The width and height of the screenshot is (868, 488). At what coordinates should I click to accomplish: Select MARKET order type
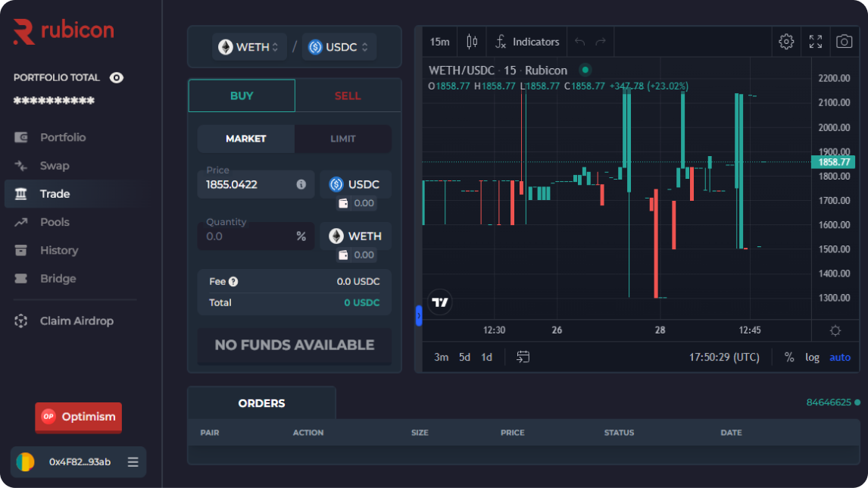(x=246, y=139)
